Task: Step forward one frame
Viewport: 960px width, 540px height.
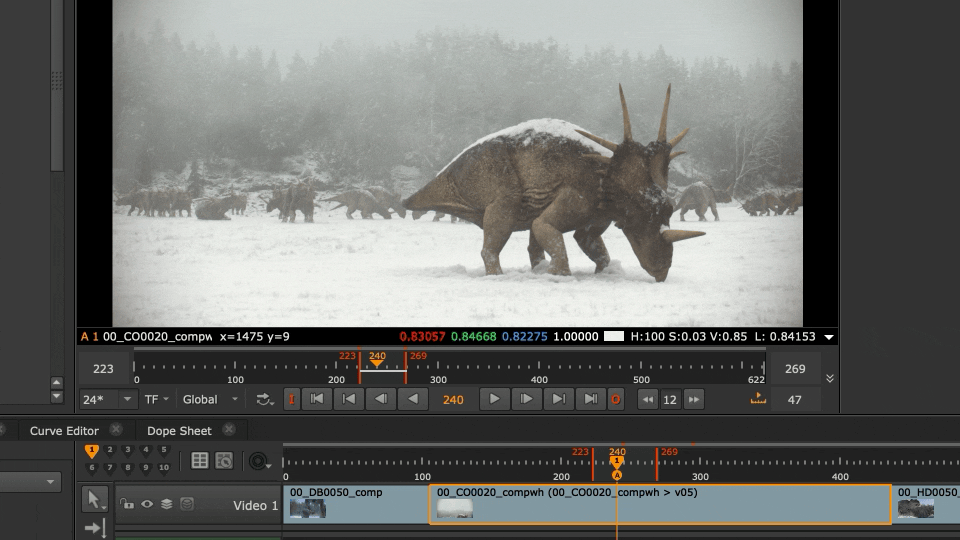Action: point(526,399)
